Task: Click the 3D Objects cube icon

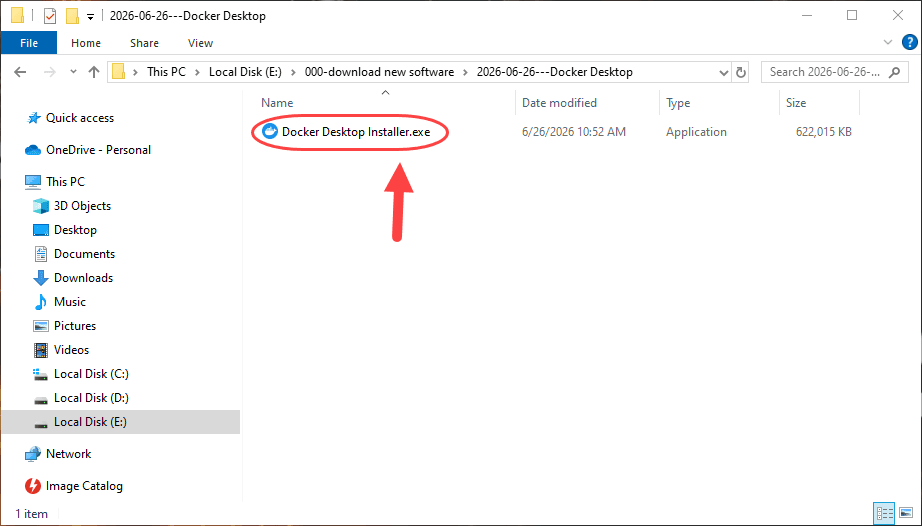Action: click(x=41, y=206)
